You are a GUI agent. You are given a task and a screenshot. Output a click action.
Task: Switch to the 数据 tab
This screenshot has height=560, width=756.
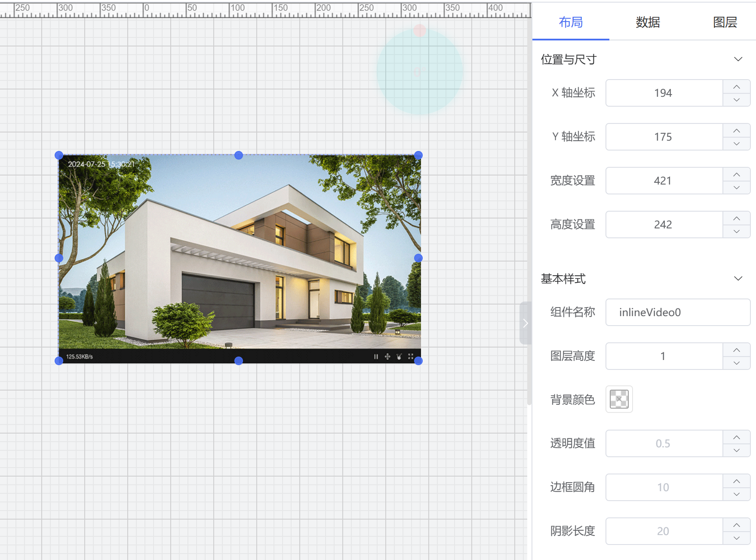[648, 22]
